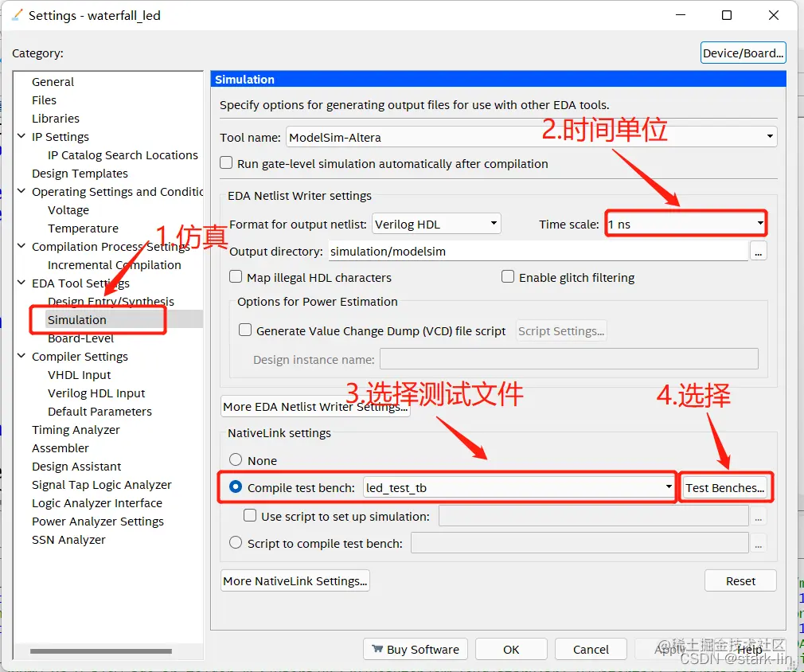Select General category
This screenshot has width=804, height=672.
pos(53,82)
